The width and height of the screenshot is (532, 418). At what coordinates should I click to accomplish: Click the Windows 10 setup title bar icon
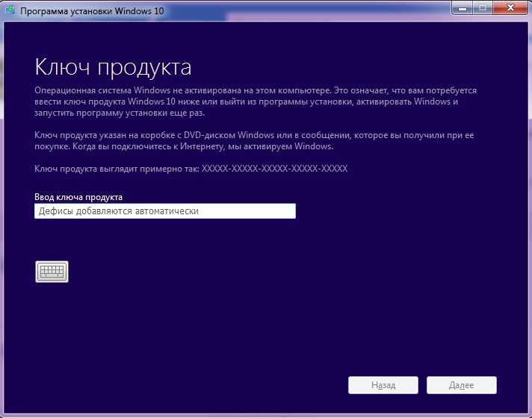point(10,10)
